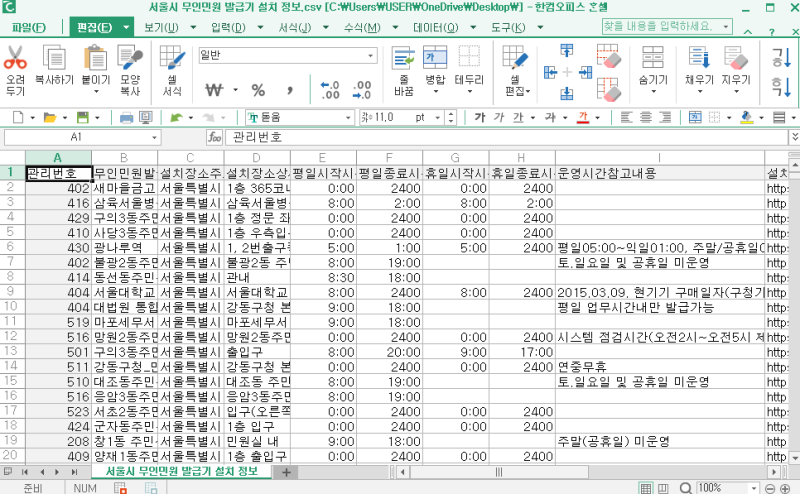Click the save diskette icon
This screenshot has height=494, width=800.
(x=82, y=117)
